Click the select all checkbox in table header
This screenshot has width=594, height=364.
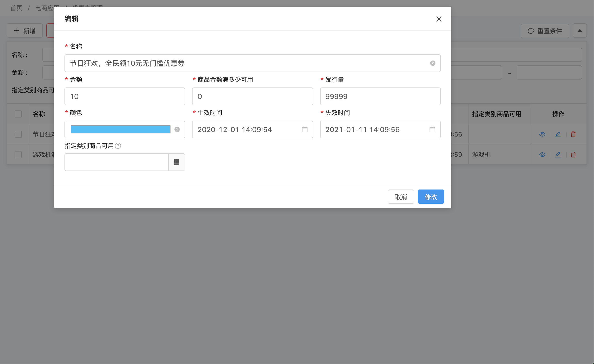click(18, 114)
